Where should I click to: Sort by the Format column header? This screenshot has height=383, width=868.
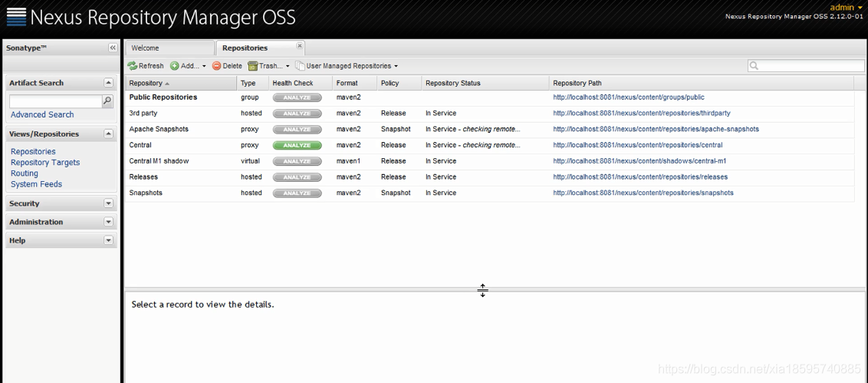tap(355, 83)
